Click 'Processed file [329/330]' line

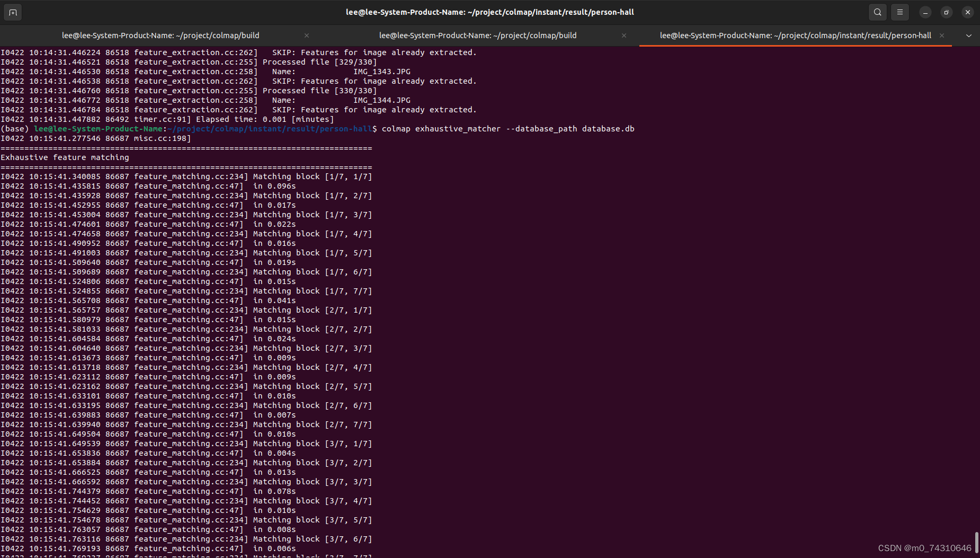[189, 62]
